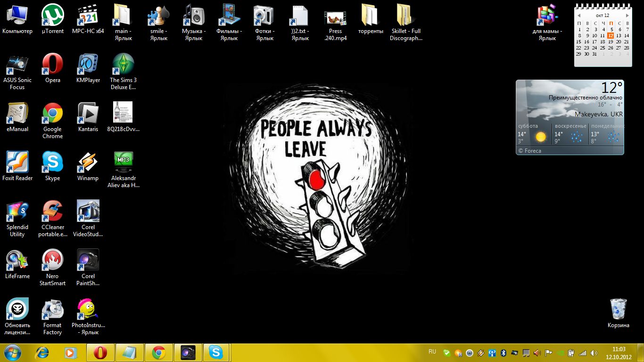Screen dimensions: 644x362
Task: Go to previous month in calendar gadget
Action: click(x=578, y=16)
